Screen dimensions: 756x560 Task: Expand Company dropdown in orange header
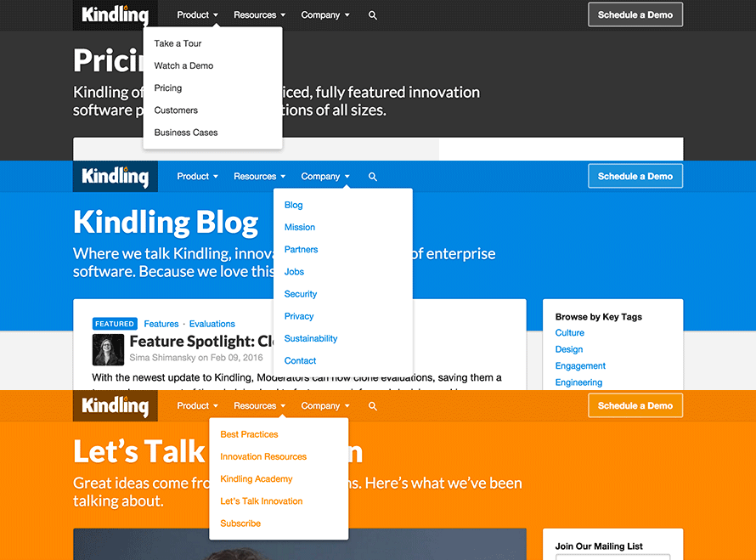click(x=325, y=405)
